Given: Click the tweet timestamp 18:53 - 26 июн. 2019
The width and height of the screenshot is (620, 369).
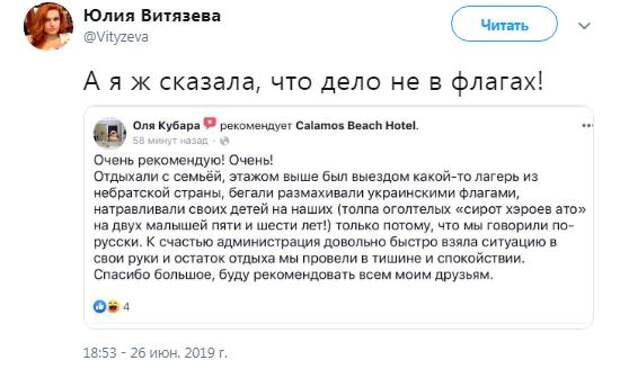Looking at the screenshot, I should pyautogui.click(x=155, y=352).
